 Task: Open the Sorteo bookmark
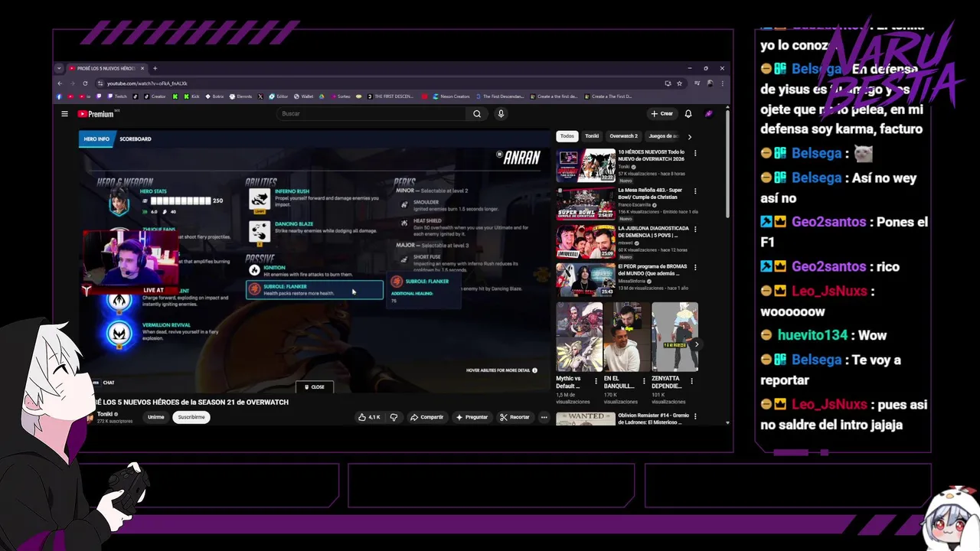[x=340, y=96]
